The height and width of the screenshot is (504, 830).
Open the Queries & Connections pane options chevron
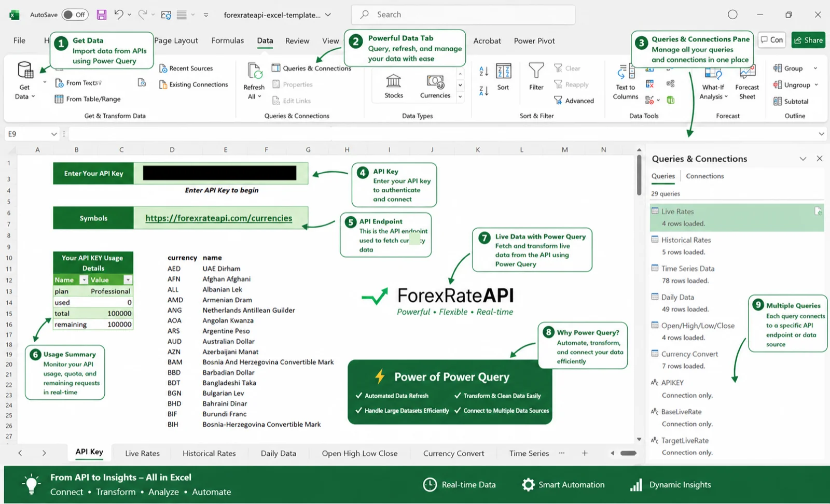803,159
